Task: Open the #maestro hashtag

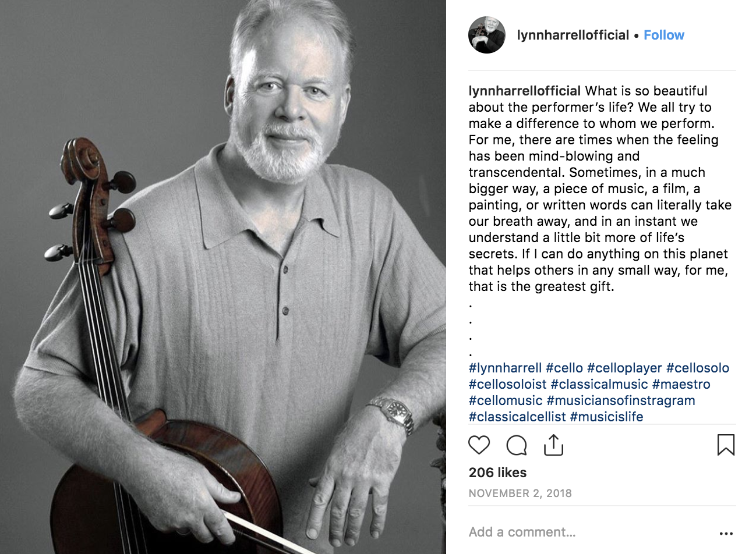Action: pyautogui.click(x=681, y=384)
